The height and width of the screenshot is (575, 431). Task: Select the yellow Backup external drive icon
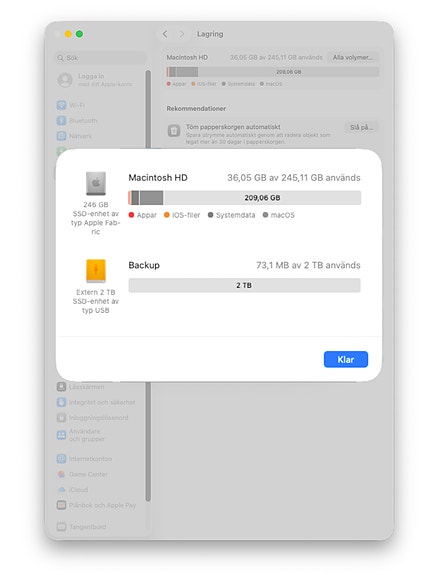pos(96,271)
